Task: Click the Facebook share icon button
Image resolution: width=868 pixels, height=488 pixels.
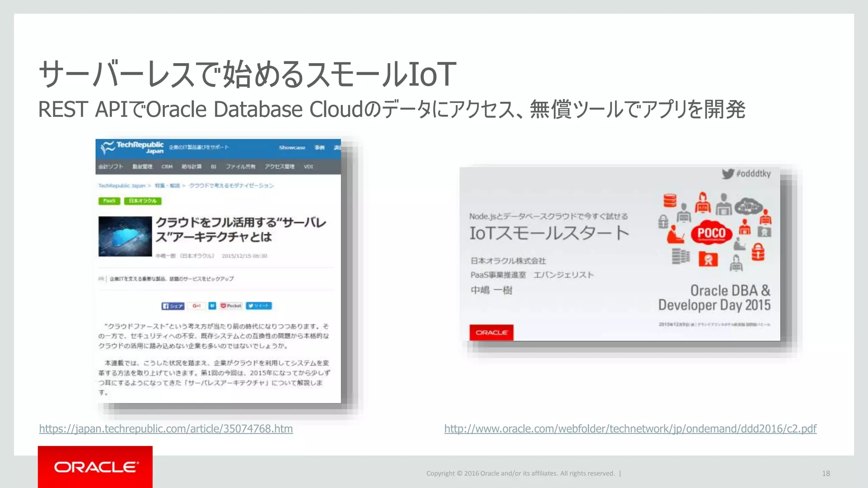Action: click(x=172, y=306)
